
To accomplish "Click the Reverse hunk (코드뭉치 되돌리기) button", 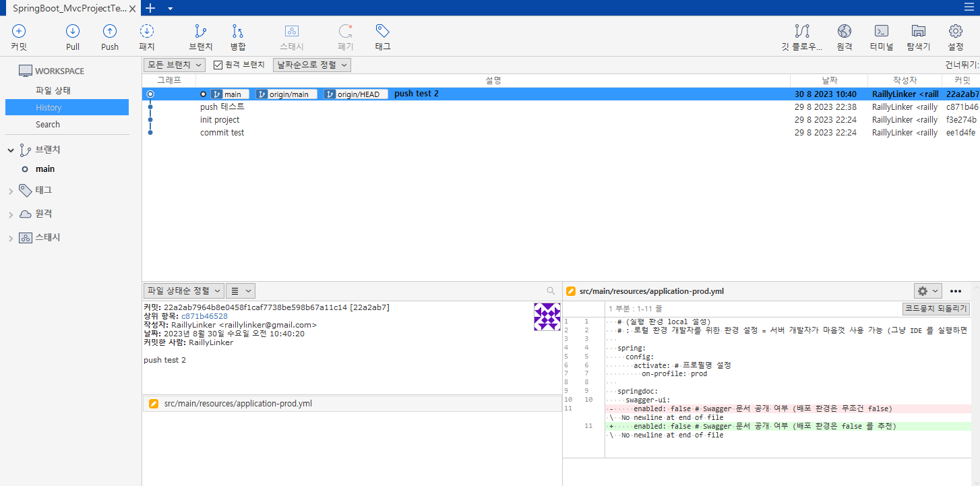I will pyautogui.click(x=936, y=308).
